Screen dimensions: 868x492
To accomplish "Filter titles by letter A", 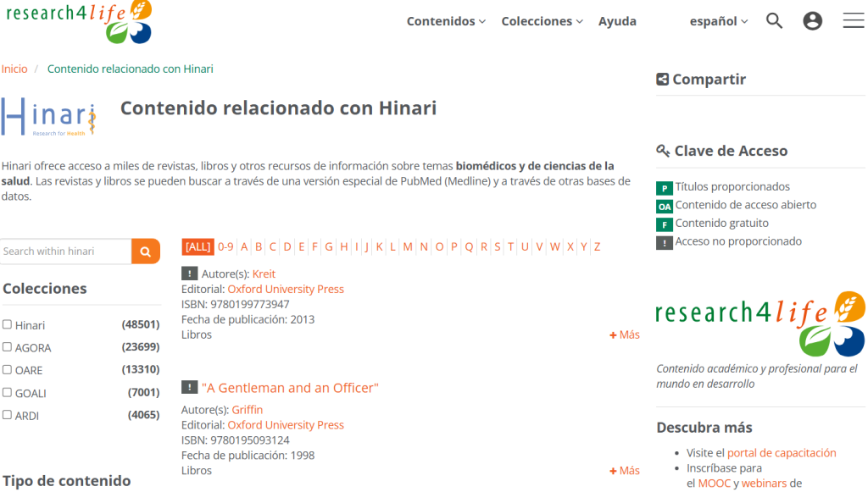I will [x=244, y=246].
